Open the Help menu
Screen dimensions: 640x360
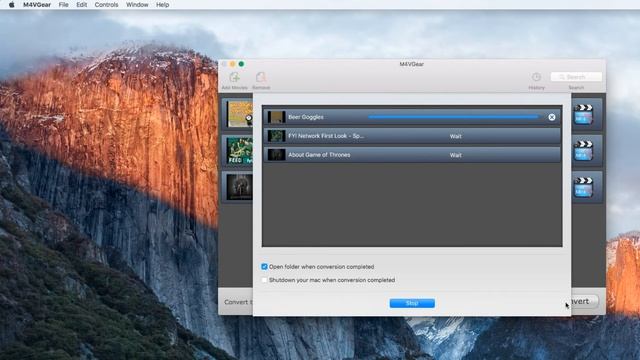162,5
